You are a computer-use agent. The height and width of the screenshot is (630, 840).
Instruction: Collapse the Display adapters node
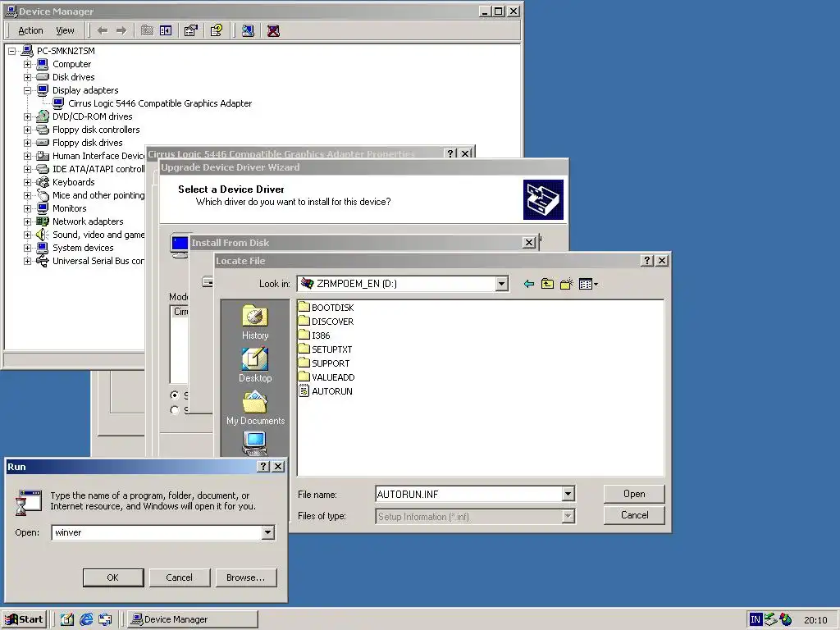coord(27,90)
